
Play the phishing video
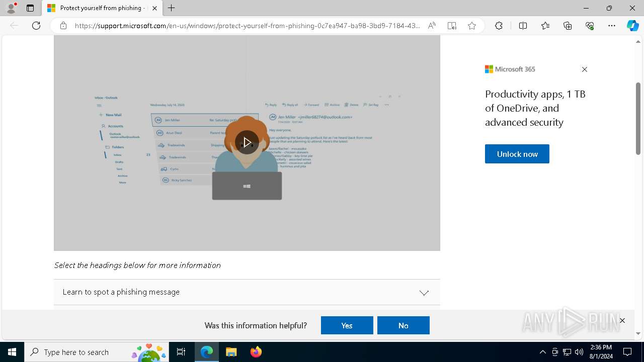coord(247,142)
